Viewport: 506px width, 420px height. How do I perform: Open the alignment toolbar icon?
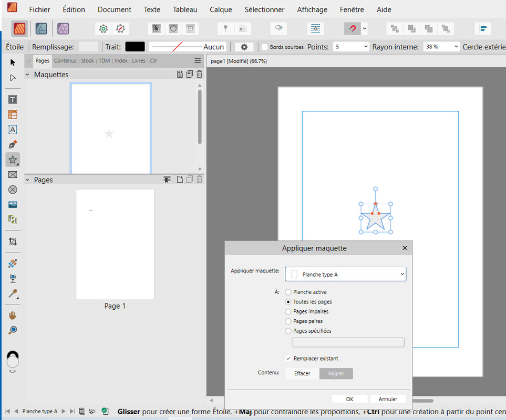pyautogui.click(x=483, y=28)
